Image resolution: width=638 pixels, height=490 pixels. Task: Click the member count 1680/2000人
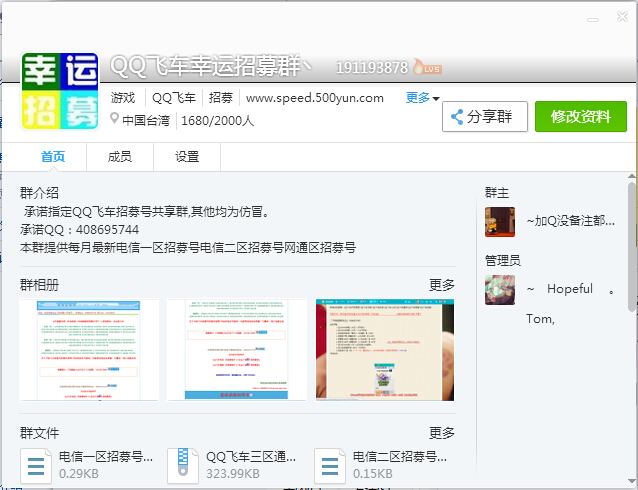[x=217, y=120]
